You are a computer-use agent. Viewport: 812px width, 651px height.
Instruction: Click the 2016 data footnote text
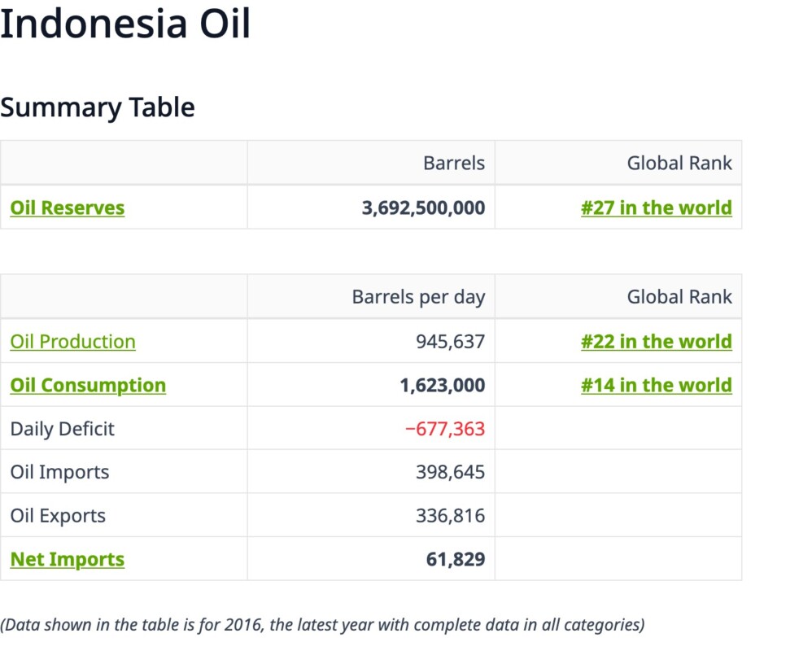[322, 625]
